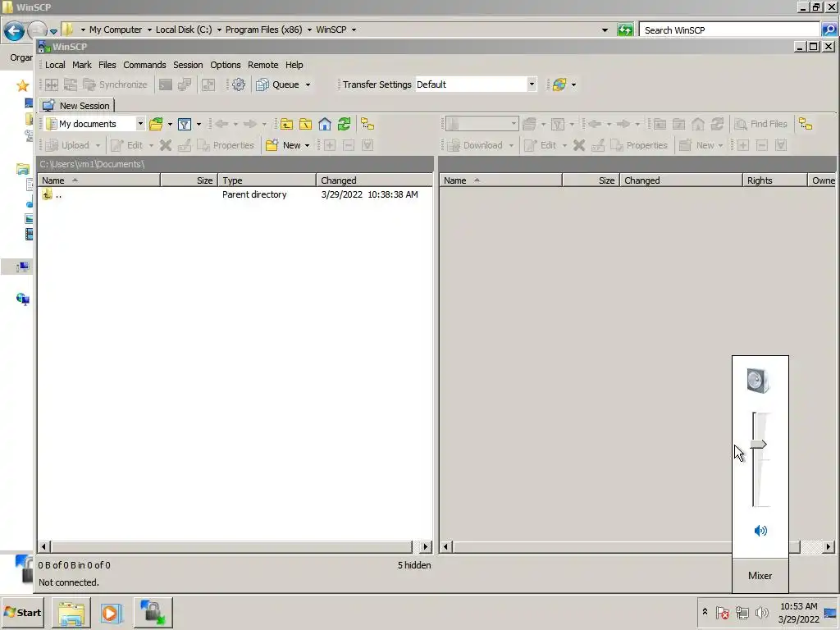Show hidden tray icons arrow
Screen dimensions: 840x630
click(x=705, y=612)
